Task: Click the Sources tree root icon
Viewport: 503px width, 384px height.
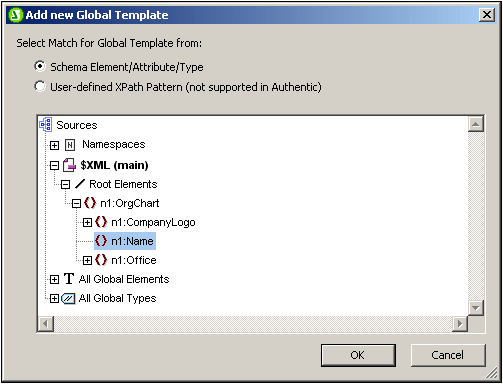Action: [x=45, y=125]
